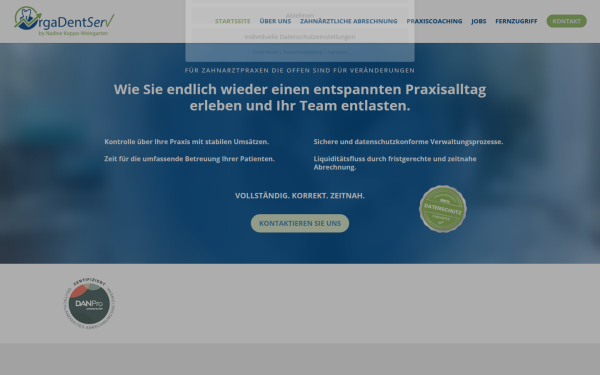Click the 'Liquiditätsfluss durch fristgerechte' text
The height and width of the screenshot is (375, 600).
click(395, 163)
